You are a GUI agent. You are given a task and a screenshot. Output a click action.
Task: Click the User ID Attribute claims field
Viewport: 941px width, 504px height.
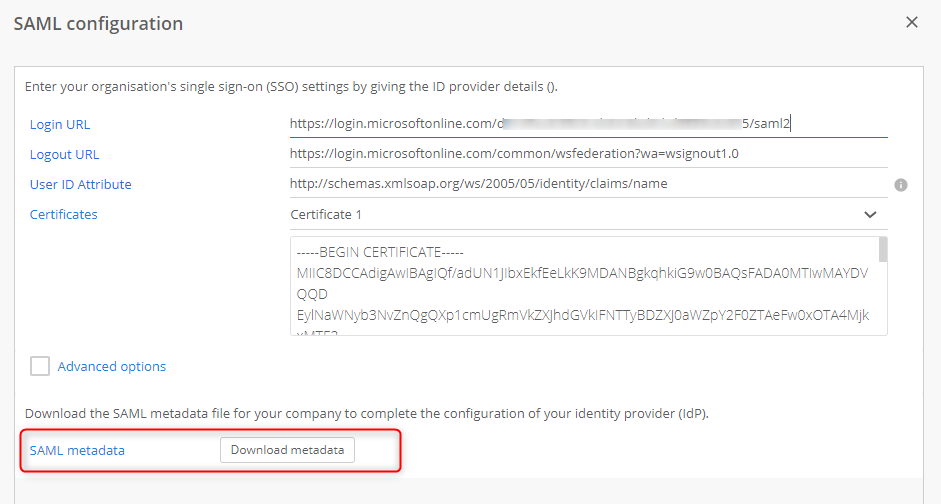pyautogui.click(x=588, y=184)
